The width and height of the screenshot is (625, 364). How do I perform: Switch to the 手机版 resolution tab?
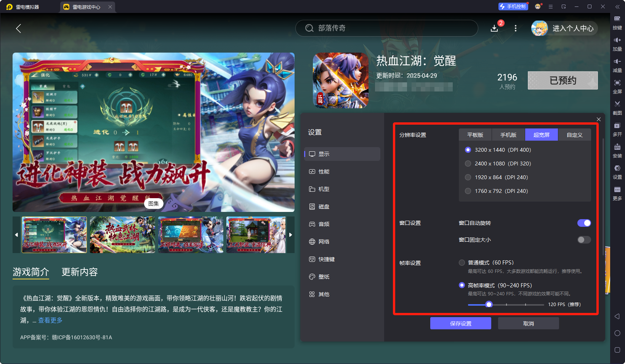click(x=508, y=135)
